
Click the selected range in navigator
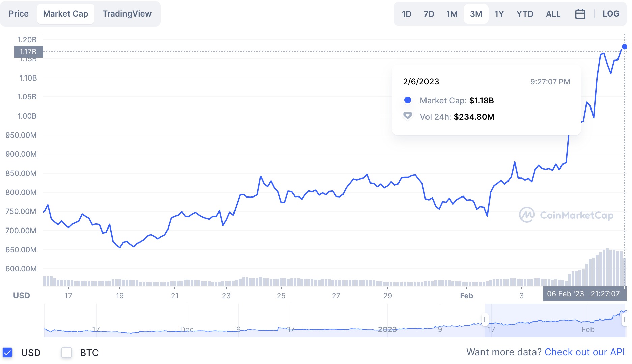pyautogui.click(x=555, y=320)
